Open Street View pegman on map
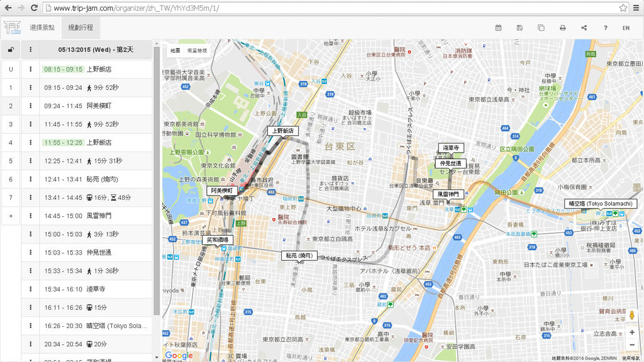 [x=631, y=315]
